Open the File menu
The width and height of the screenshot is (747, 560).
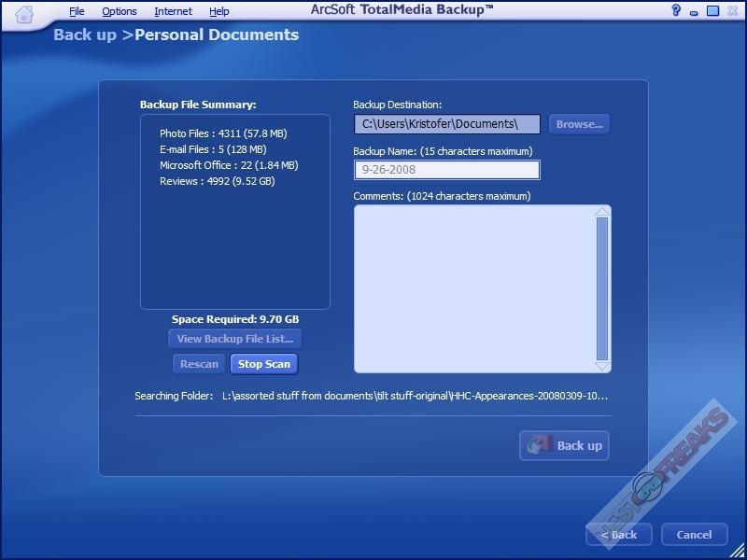coord(77,11)
